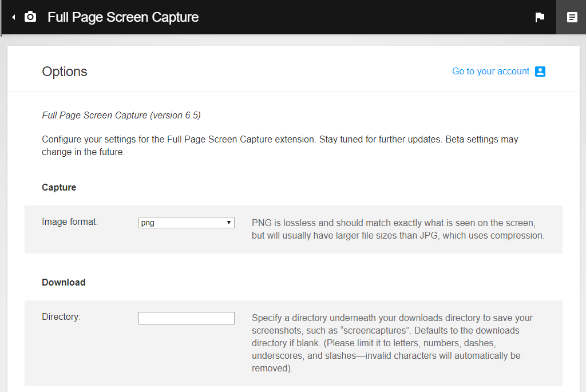The image size is (586, 392).
Task: Click the 'Image format:' label
Action: pyautogui.click(x=70, y=222)
